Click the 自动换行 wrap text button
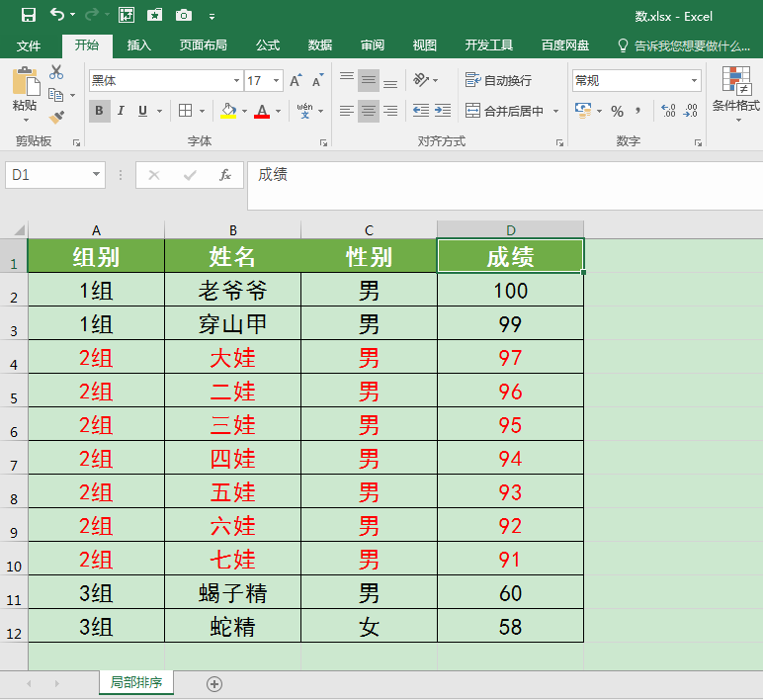The width and height of the screenshot is (763, 700). tap(498, 80)
